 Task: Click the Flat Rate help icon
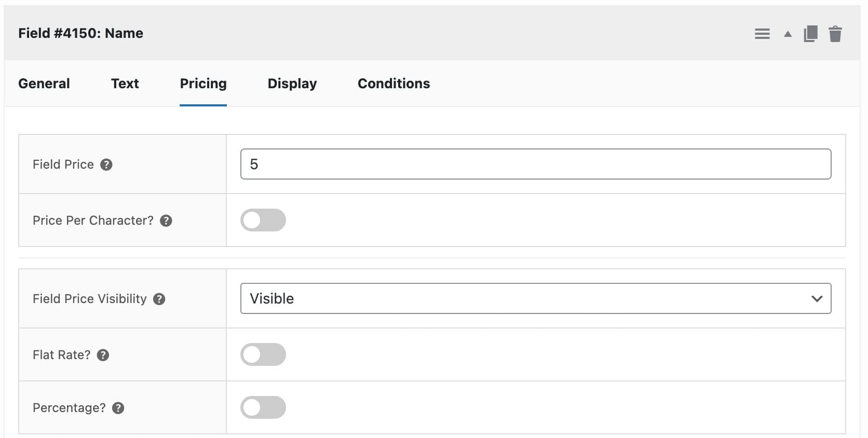pos(103,355)
